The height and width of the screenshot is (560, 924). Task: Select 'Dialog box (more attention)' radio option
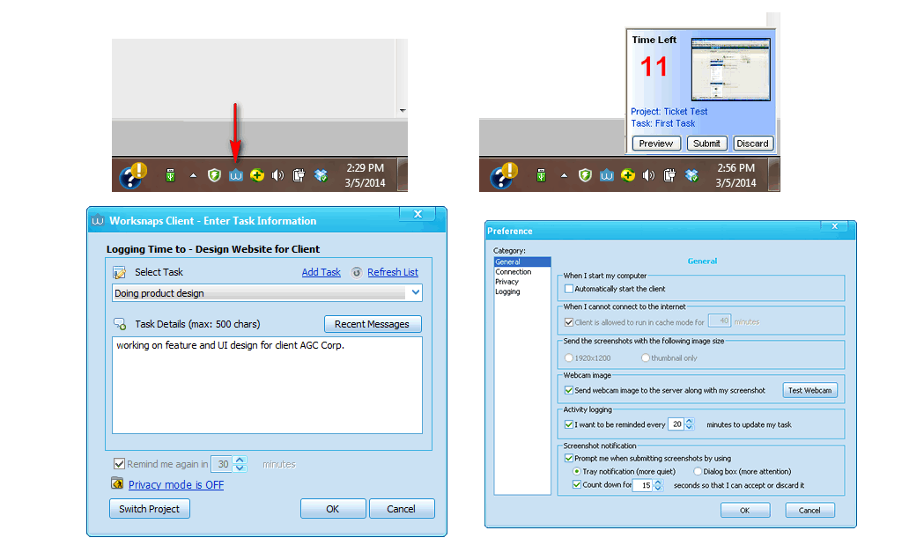[698, 472]
